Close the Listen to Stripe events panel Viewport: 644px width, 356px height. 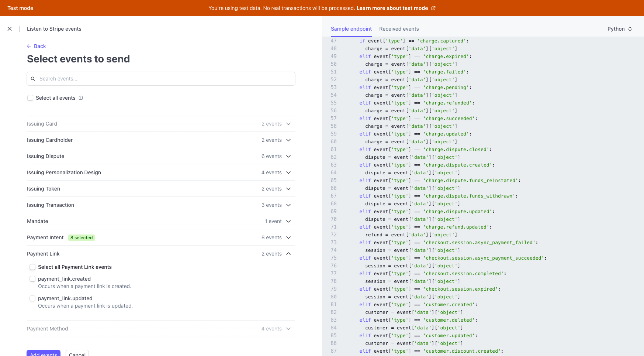[x=10, y=29]
